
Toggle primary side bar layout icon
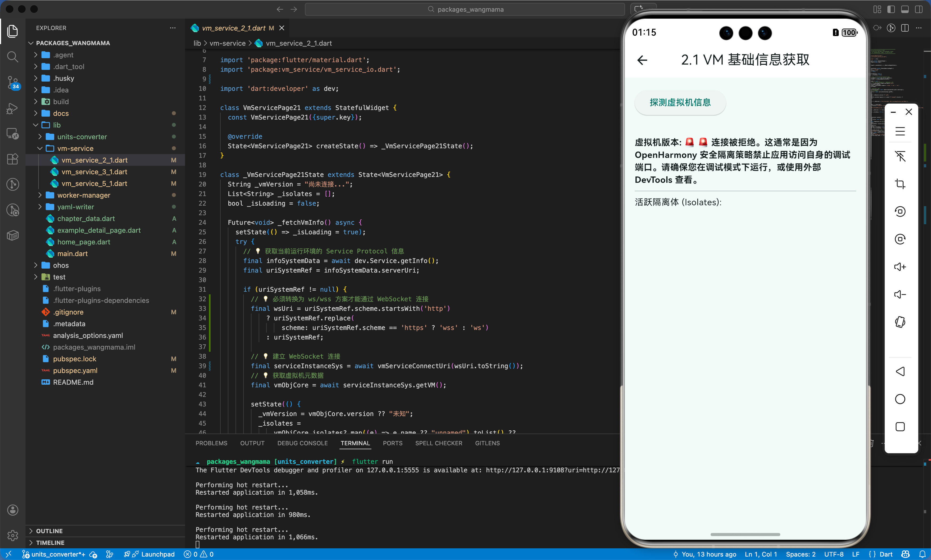pyautogui.click(x=891, y=10)
